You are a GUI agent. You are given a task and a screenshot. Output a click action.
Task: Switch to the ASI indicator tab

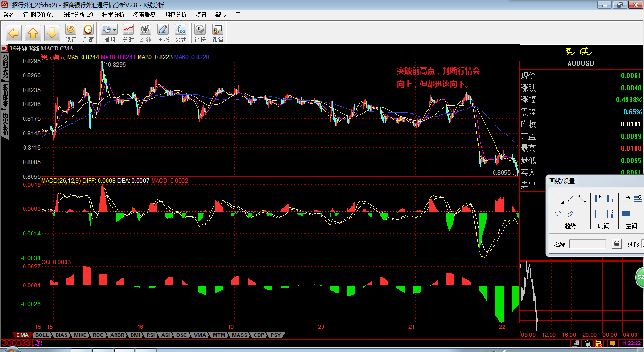coord(165,335)
